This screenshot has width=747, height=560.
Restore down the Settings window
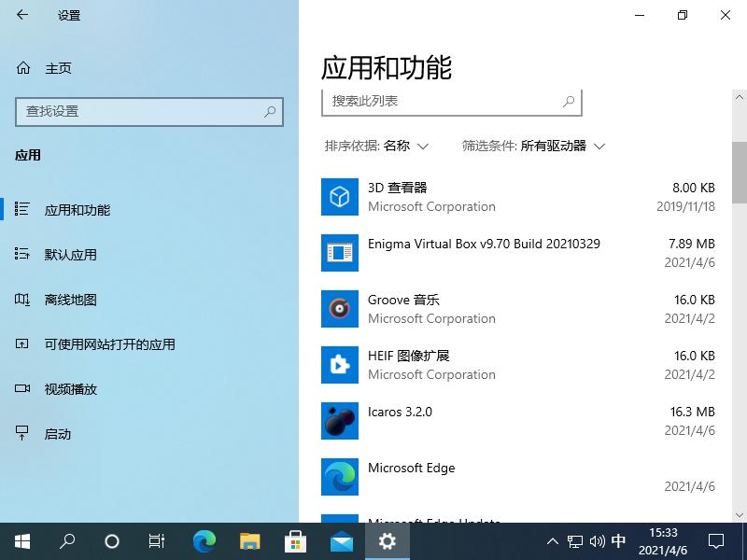click(683, 15)
